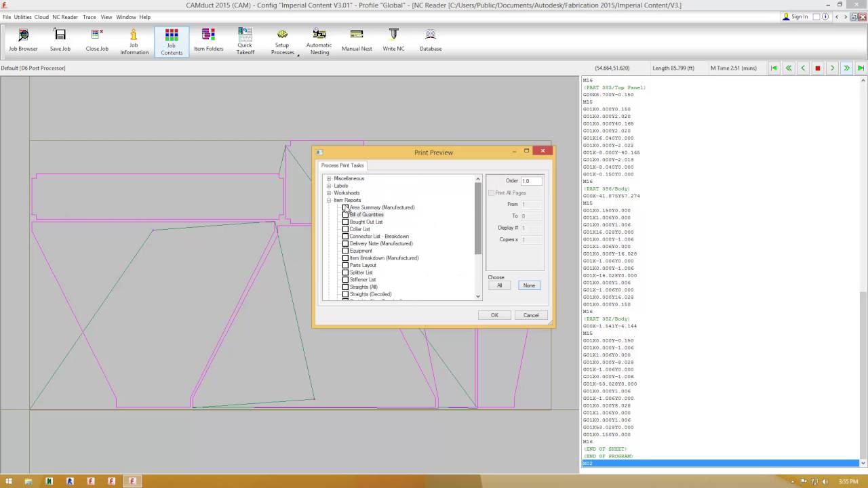Run Automatic Nesting

[319, 41]
